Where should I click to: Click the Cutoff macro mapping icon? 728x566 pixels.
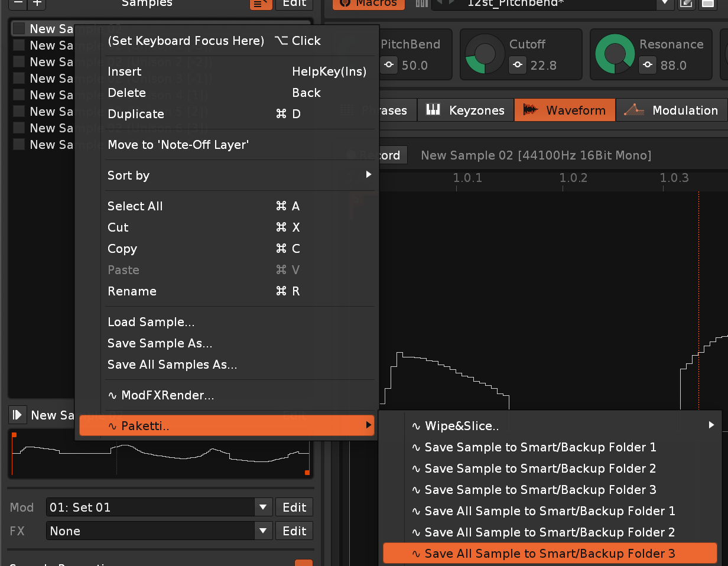click(518, 65)
